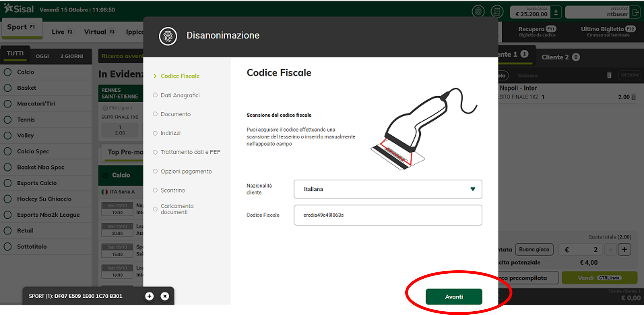Viewport: 644px width, 315px height.
Task: Select the Basket Nba Spec radio
Action: (8, 167)
